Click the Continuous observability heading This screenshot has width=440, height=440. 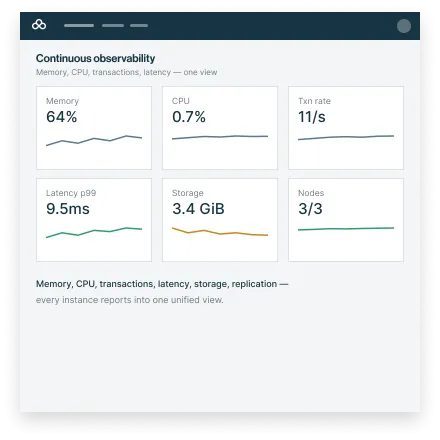pyautogui.click(x=95, y=58)
